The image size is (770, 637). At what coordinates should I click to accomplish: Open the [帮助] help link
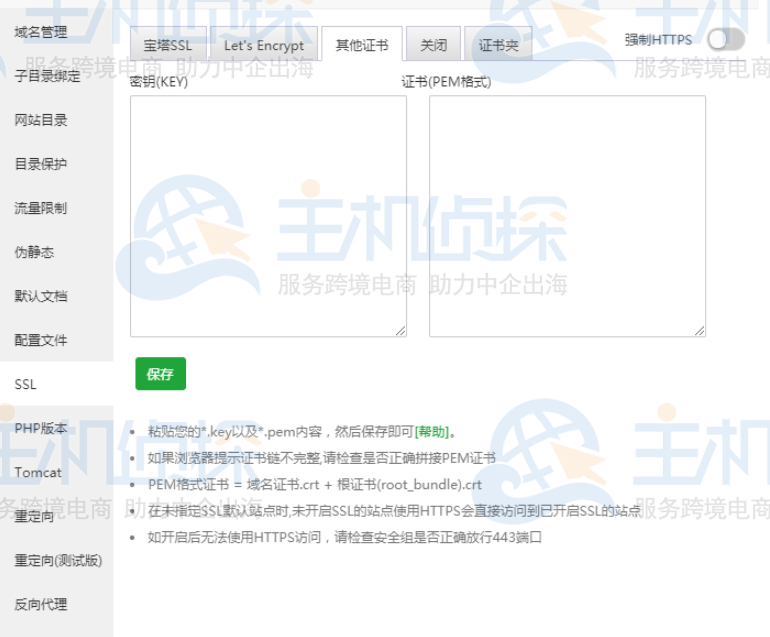(433, 432)
